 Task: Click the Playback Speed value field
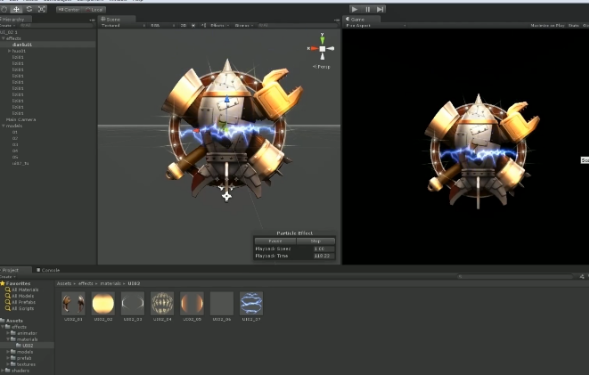coord(324,249)
